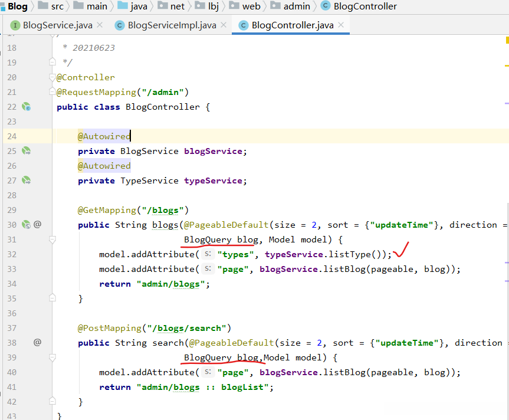Click the @ marker on line 30
509x420 pixels.
click(x=37, y=225)
